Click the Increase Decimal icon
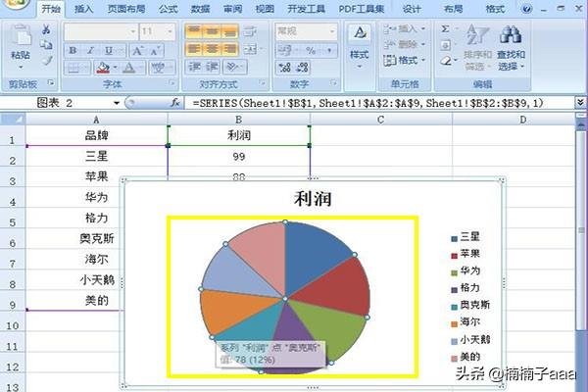Viewport: 588px width, 392px height. pos(284,68)
